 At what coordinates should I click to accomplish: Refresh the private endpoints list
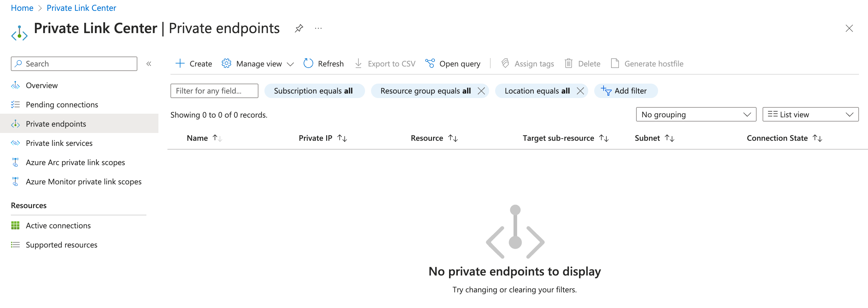[x=323, y=64]
